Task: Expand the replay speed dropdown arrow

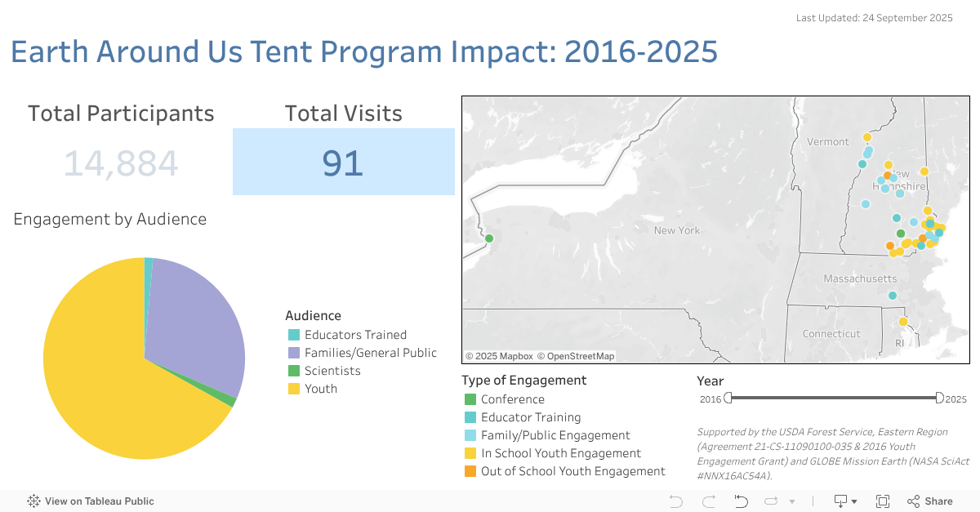Action: 792,501
